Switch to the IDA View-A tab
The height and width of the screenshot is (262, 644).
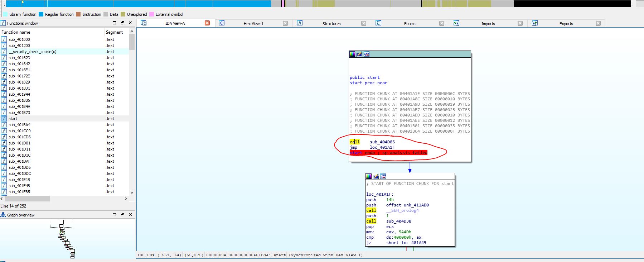pyautogui.click(x=175, y=23)
